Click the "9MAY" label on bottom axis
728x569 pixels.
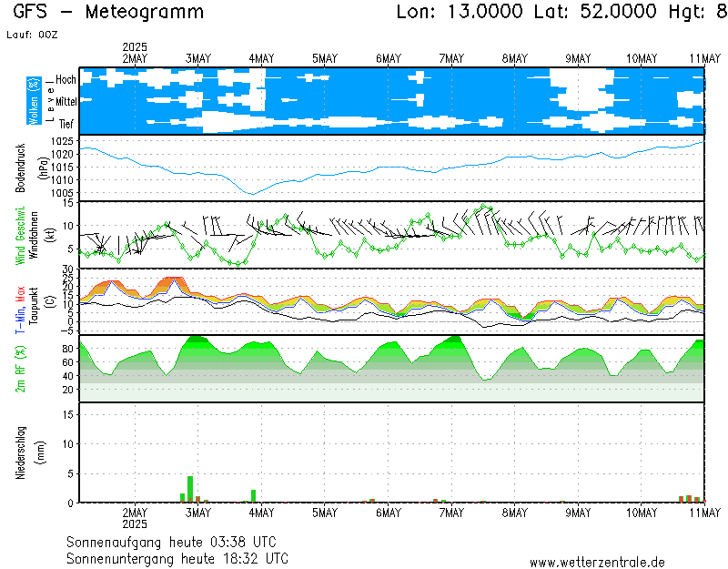click(x=578, y=513)
